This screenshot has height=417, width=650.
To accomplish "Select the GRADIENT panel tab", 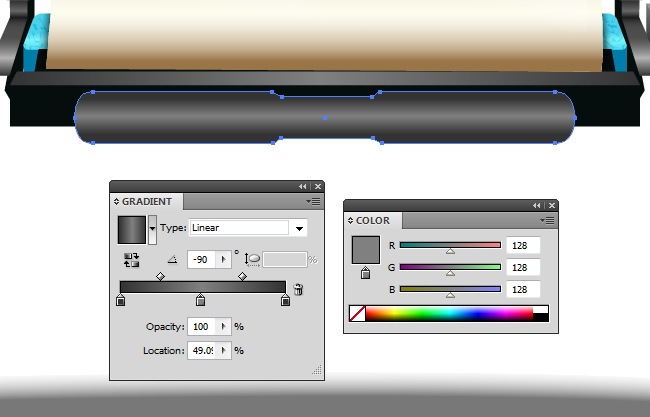I will click(x=147, y=201).
